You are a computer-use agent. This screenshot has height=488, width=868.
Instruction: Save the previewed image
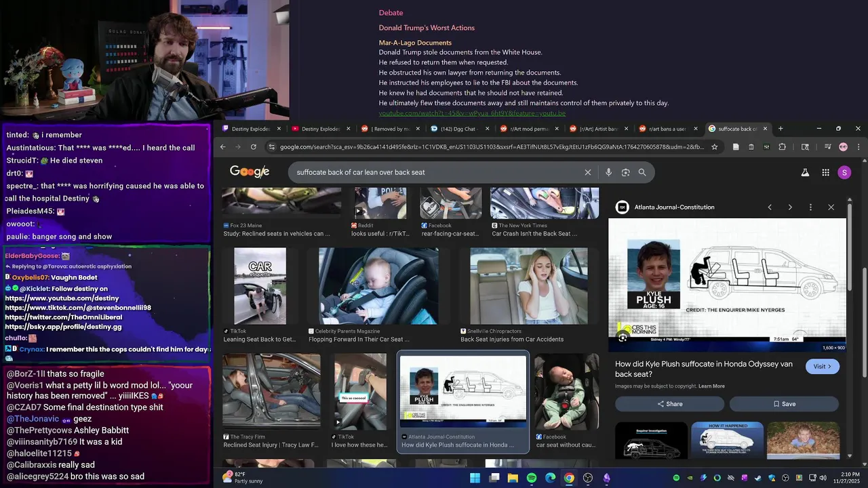[x=784, y=404]
